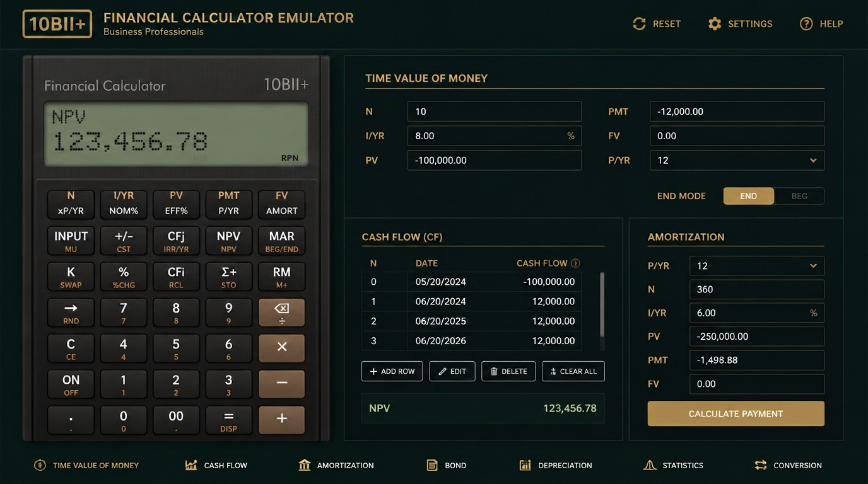868x484 pixels.
Task: Switch payment mode to BEG
Action: [x=799, y=196]
